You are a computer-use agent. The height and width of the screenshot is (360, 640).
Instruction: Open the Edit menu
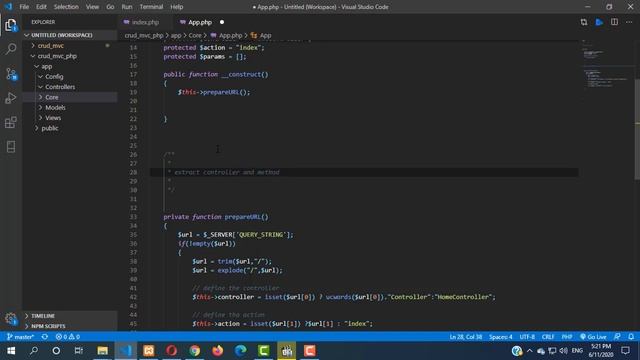(x=41, y=7)
